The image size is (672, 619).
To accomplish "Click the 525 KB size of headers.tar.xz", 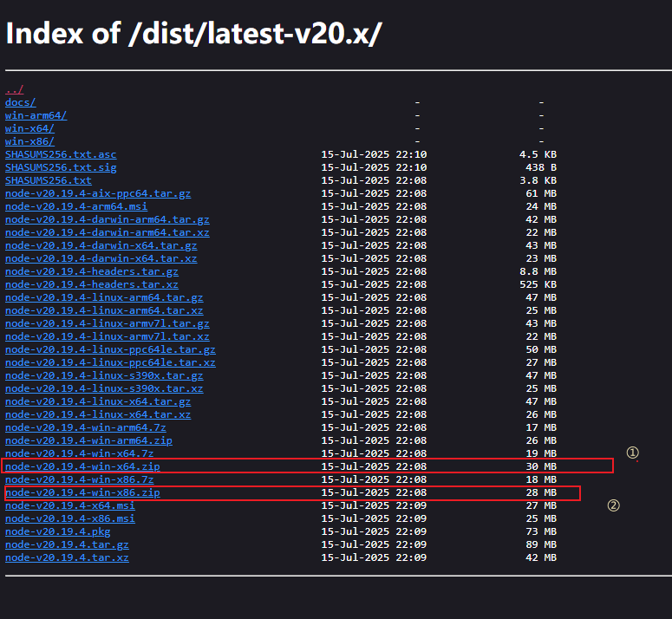I will click(x=538, y=284).
